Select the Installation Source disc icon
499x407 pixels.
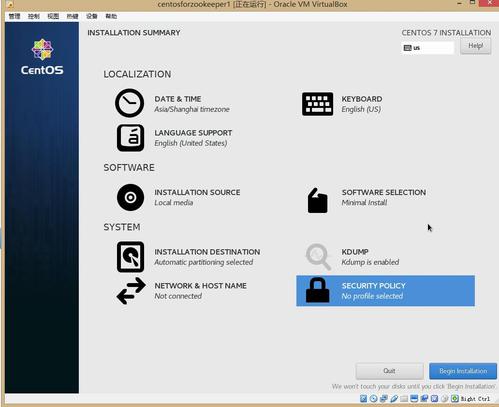(x=130, y=197)
